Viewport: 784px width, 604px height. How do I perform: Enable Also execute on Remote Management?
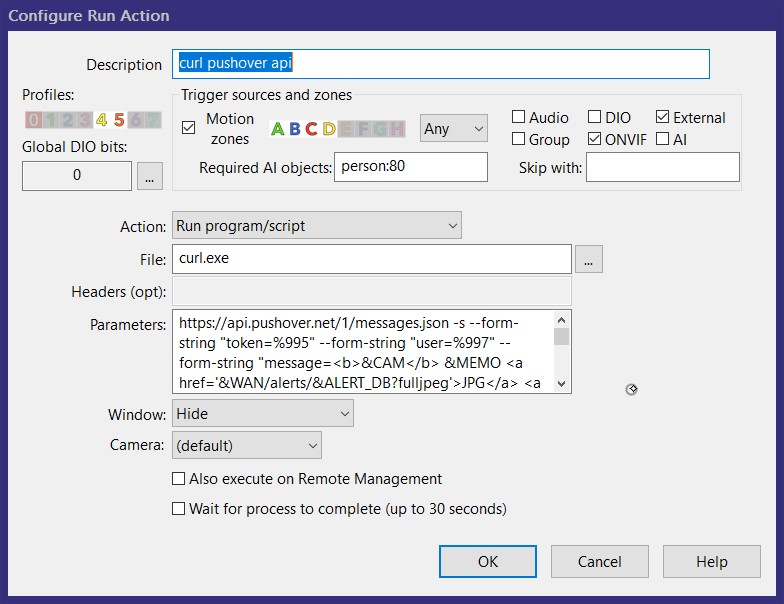click(179, 479)
